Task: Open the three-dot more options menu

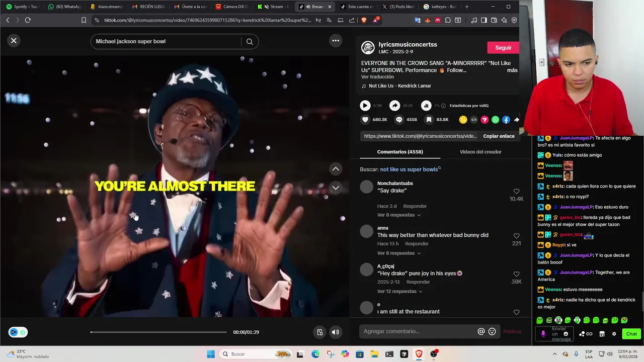Action: click(336, 41)
